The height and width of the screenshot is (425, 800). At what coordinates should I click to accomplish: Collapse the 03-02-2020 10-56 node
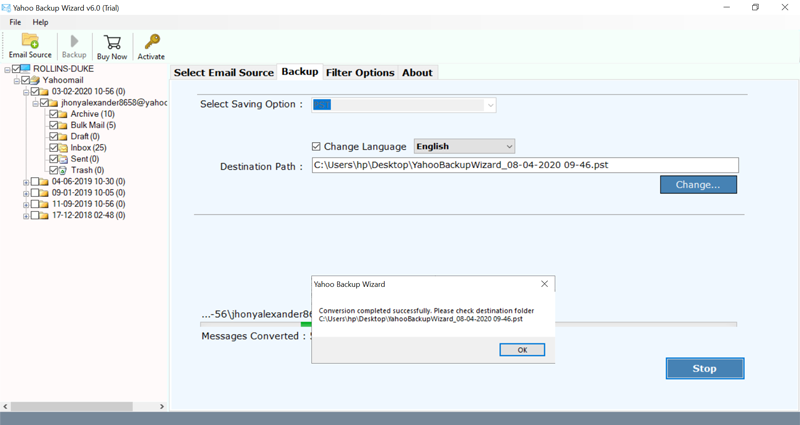[x=26, y=92]
